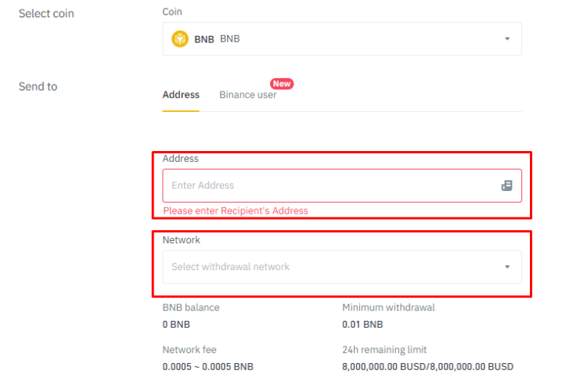The image size is (562, 392).
Task: Switch to the Binance user tab
Action: (x=247, y=95)
